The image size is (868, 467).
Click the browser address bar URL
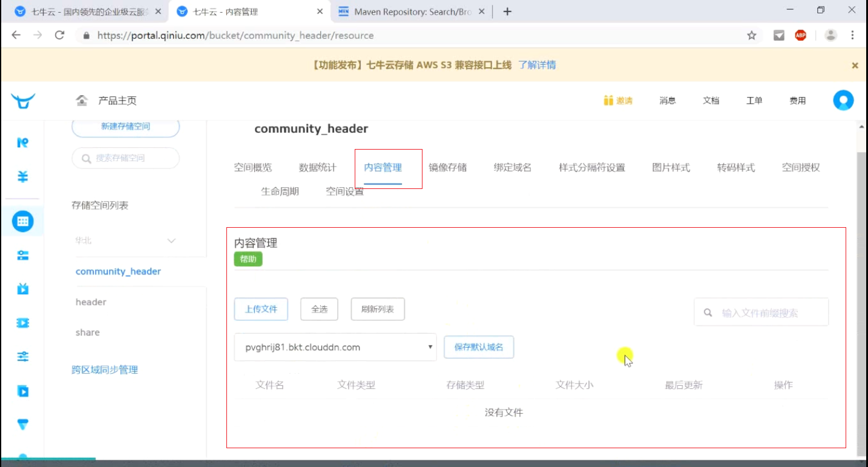click(x=235, y=36)
